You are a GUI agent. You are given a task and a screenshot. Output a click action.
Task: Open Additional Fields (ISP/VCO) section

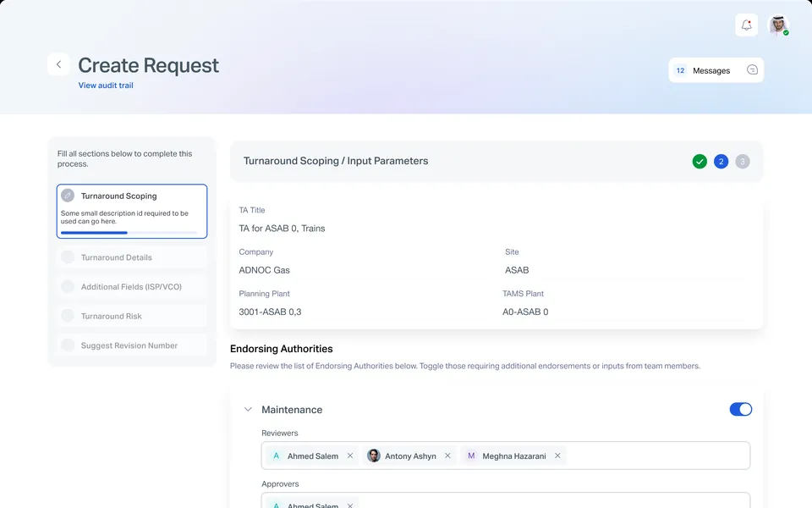132,287
